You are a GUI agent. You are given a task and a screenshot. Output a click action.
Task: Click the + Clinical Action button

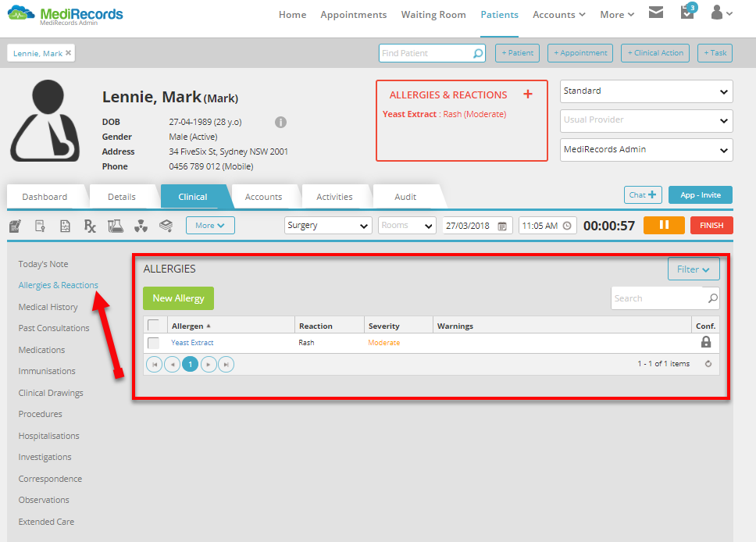(x=655, y=53)
